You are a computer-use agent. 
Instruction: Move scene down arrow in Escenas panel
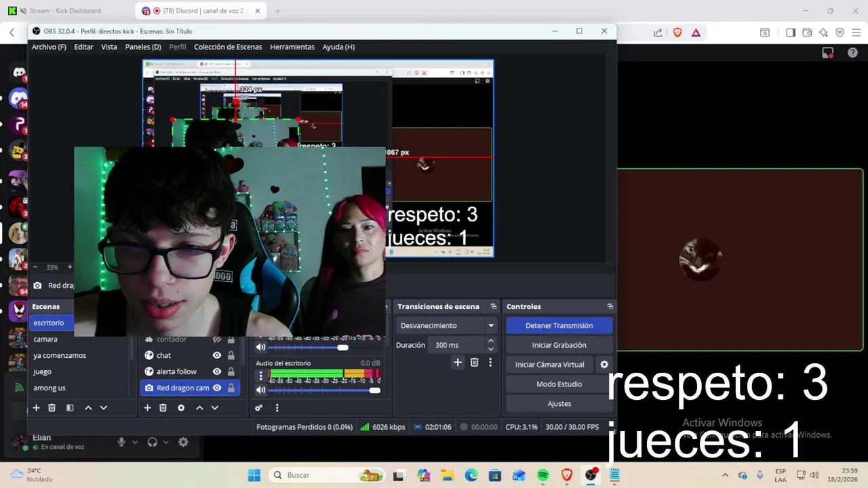[x=104, y=407]
